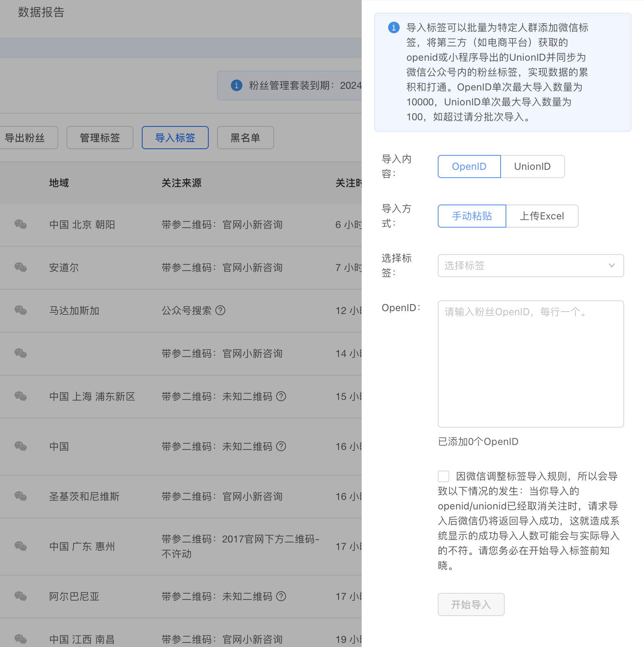Click 阿尔巴尼亚 region cell

pyautogui.click(x=74, y=597)
